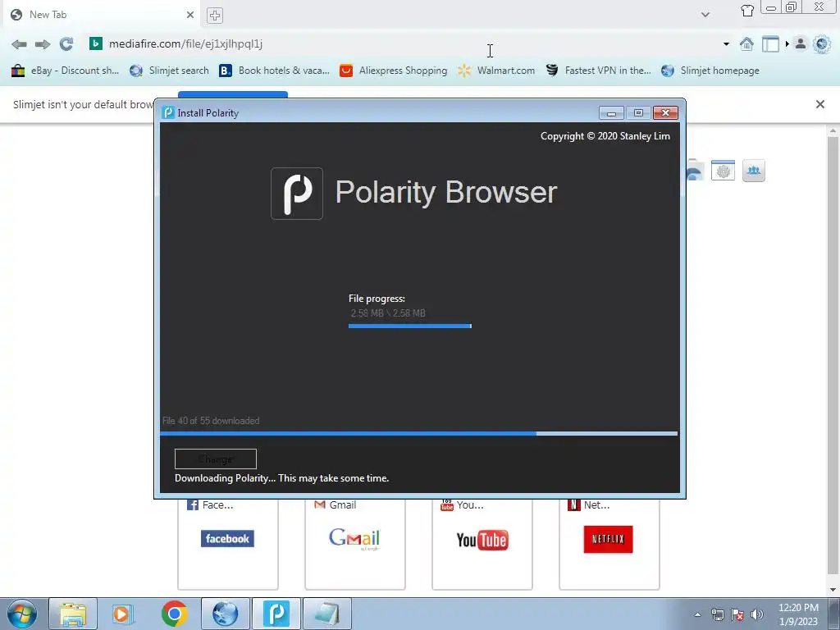Viewport: 840px width, 630px height.
Task: Show hidden system tray icons arrow
Action: click(x=697, y=614)
